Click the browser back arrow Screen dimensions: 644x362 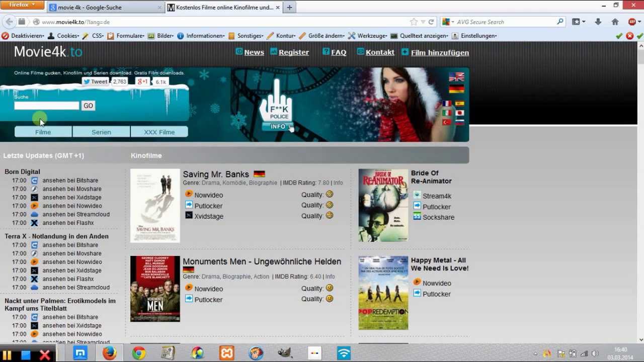[x=9, y=22]
